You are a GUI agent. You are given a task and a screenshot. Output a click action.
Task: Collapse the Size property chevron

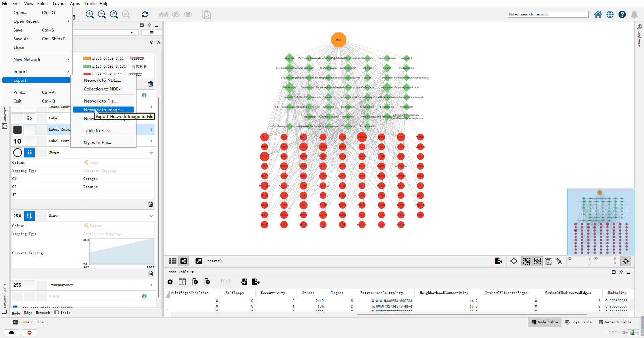point(151,216)
